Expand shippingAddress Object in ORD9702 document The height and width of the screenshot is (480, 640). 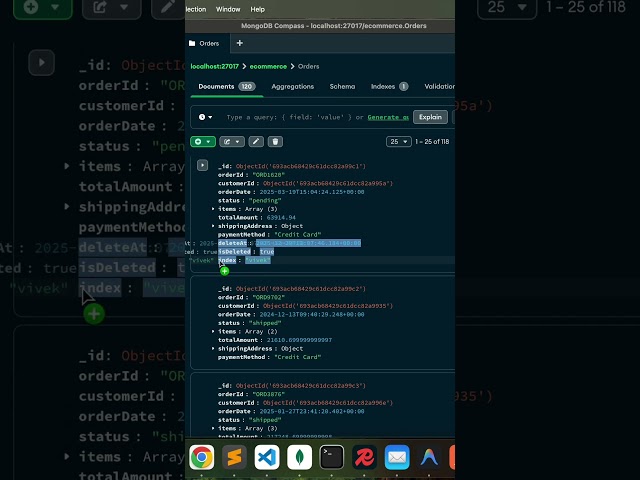(x=213, y=348)
